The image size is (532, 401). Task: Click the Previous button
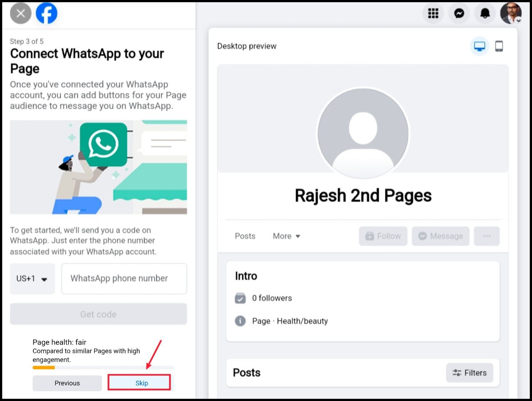pyautogui.click(x=67, y=383)
